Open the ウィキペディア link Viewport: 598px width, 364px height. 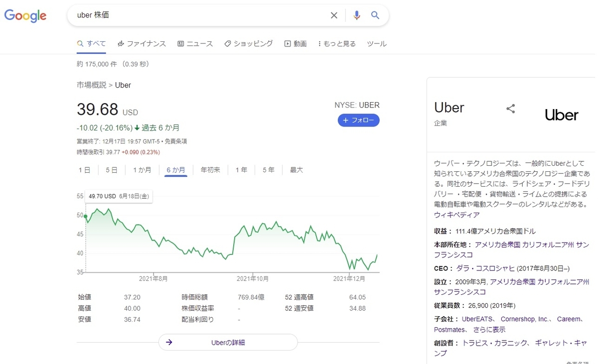pos(457,215)
